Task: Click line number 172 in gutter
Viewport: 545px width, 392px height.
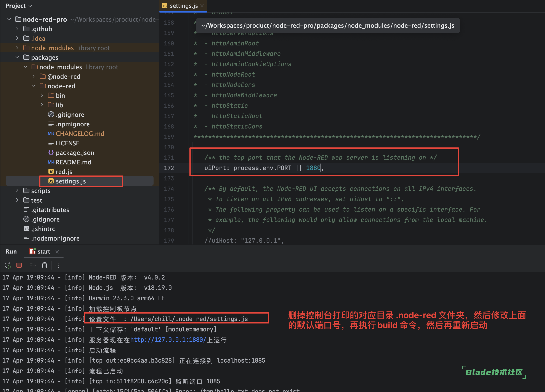Action: point(169,168)
